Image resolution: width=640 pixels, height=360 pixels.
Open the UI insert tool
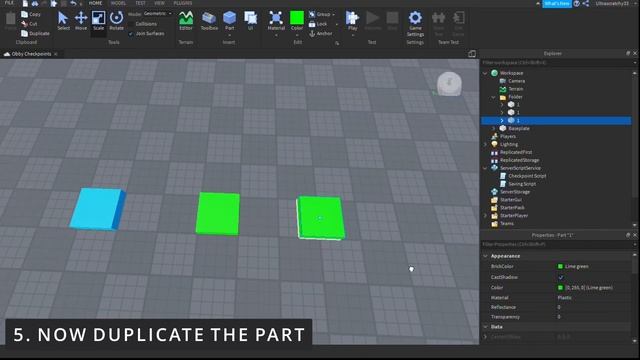pyautogui.click(x=250, y=21)
